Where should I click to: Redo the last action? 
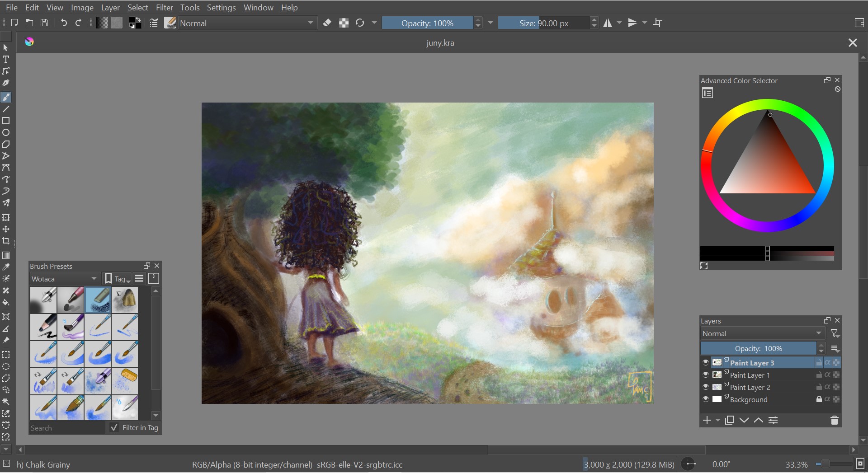coord(79,23)
